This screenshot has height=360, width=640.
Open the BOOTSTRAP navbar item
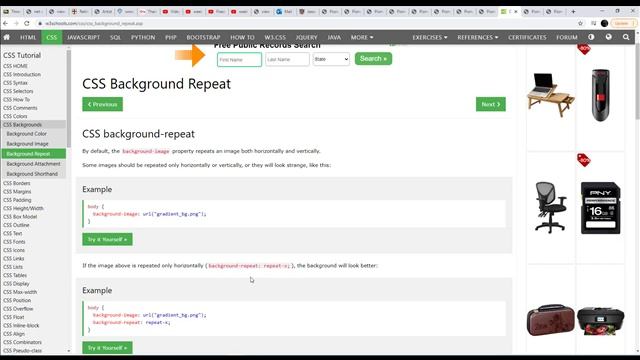[203, 37]
